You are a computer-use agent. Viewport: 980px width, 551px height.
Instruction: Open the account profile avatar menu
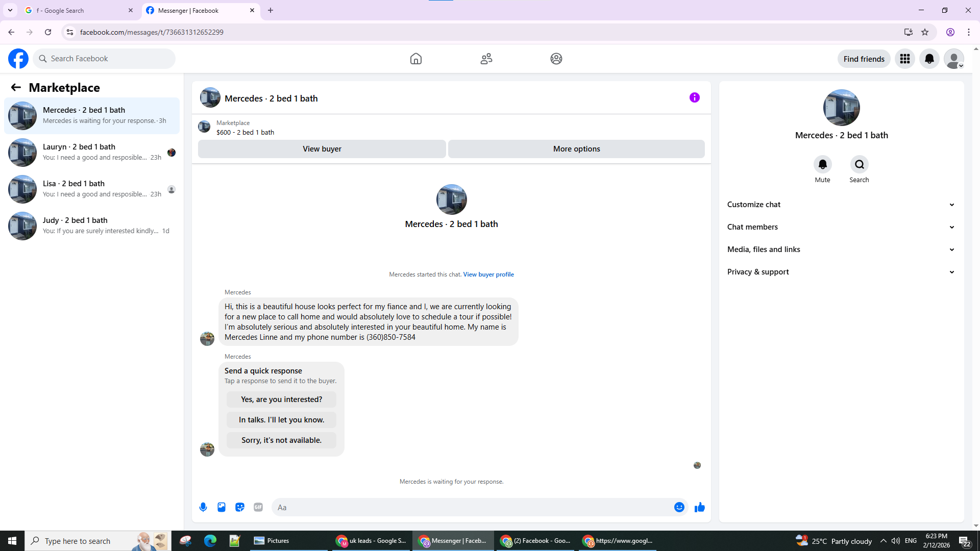[x=954, y=59]
